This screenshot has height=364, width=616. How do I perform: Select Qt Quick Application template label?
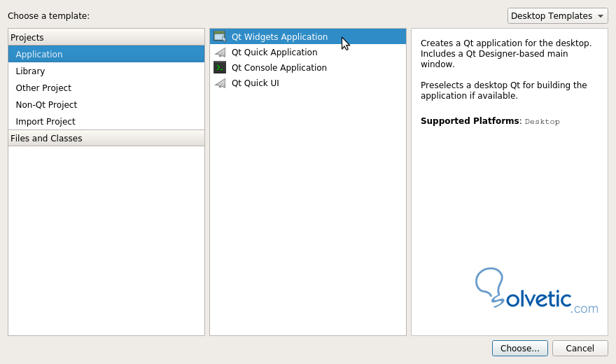click(274, 52)
